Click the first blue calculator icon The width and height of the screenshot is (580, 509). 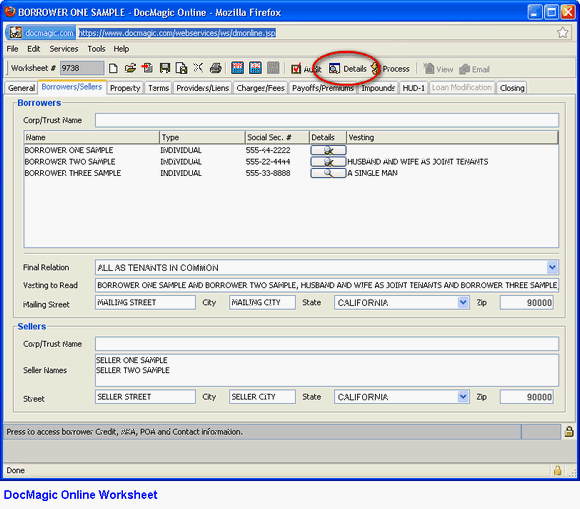coord(237,68)
